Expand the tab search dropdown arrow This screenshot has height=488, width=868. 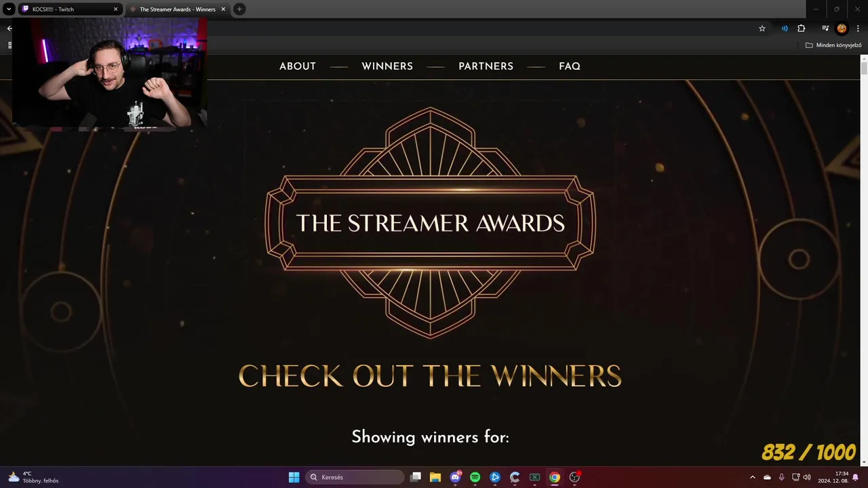click(x=9, y=9)
